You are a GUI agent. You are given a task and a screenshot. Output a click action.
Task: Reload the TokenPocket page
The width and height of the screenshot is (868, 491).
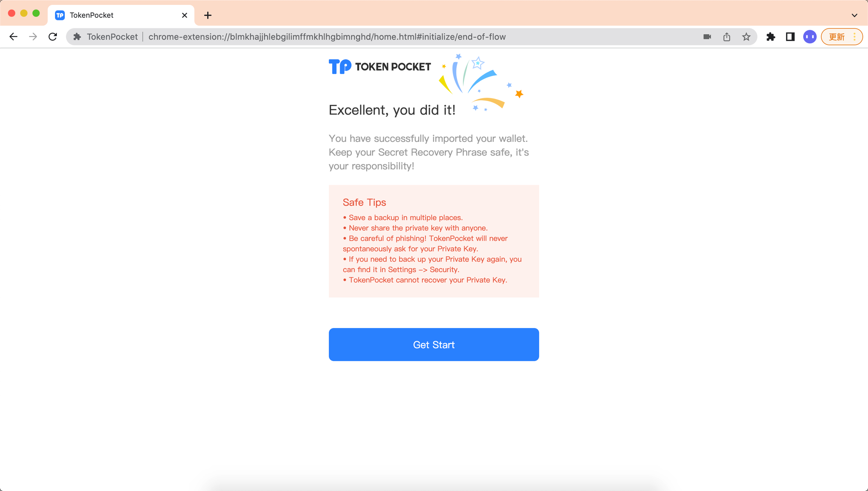(53, 37)
